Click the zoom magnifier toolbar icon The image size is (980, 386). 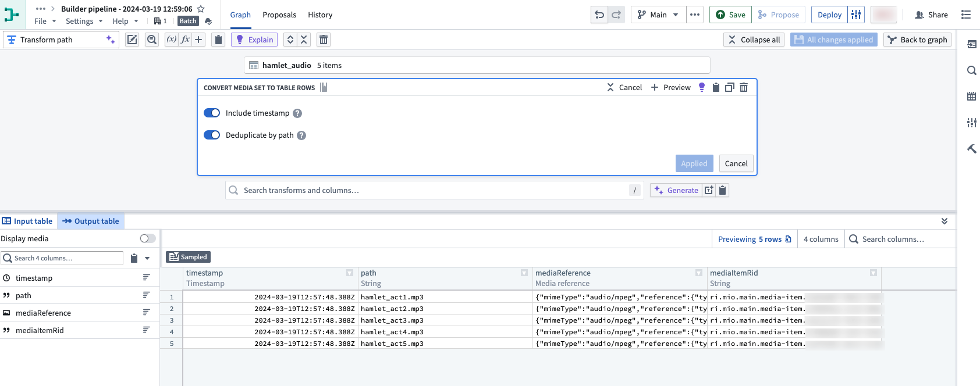152,40
